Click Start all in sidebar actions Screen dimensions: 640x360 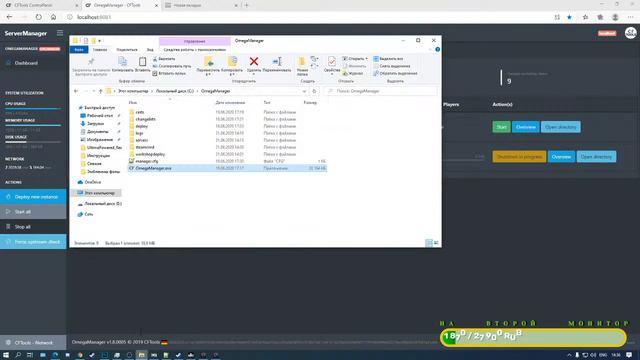[33, 211]
